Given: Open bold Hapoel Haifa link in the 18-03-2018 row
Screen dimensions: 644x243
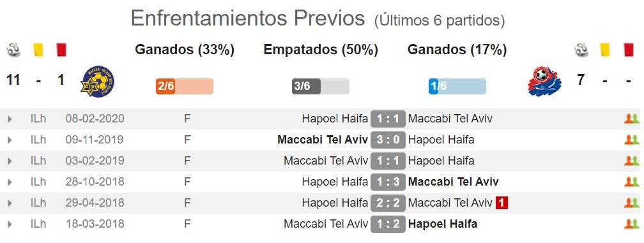Looking at the screenshot, I should pos(442,224).
